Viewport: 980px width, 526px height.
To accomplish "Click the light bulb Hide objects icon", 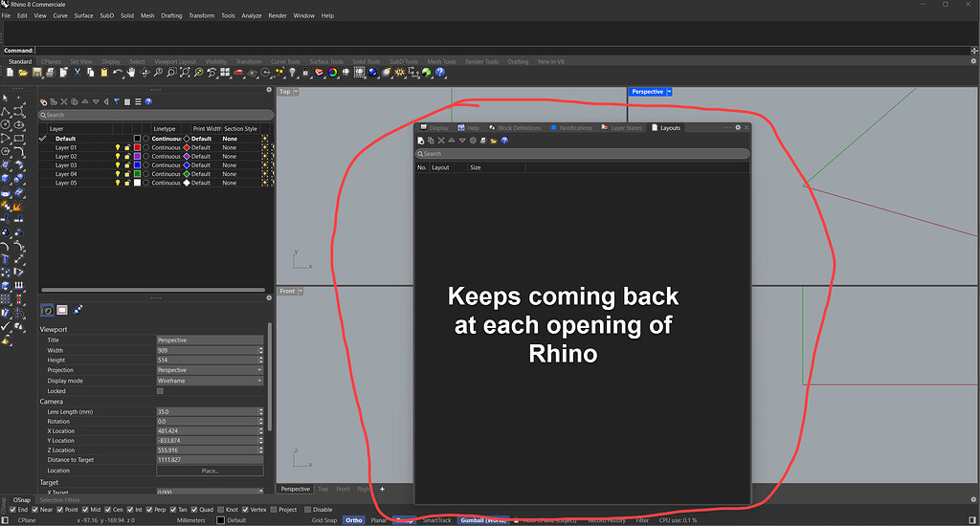I will (292, 73).
